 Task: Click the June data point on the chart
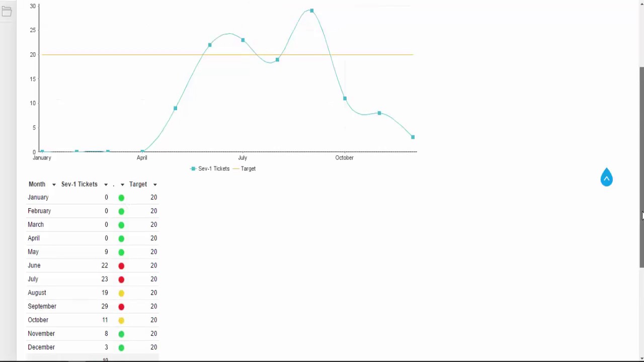pyautogui.click(x=210, y=45)
